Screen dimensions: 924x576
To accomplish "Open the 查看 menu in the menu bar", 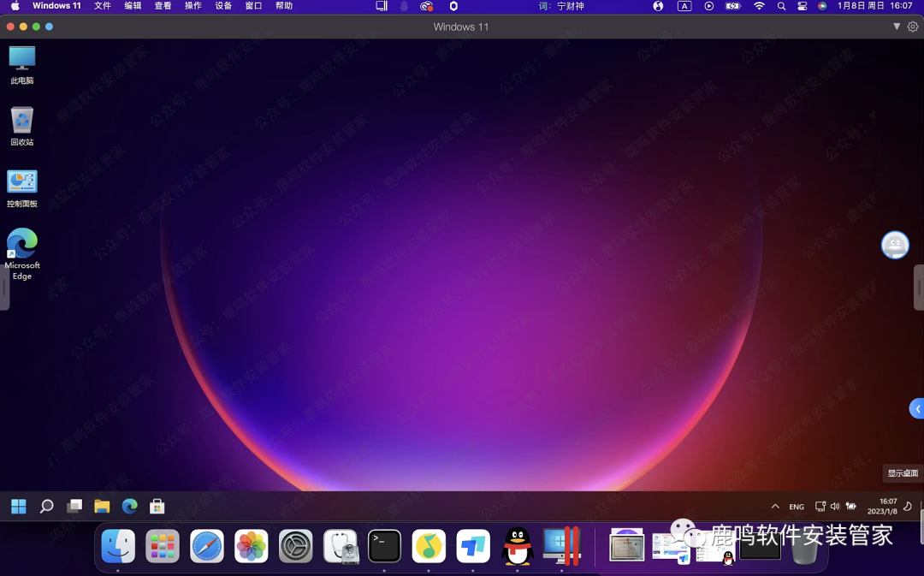I will pyautogui.click(x=163, y=6).
